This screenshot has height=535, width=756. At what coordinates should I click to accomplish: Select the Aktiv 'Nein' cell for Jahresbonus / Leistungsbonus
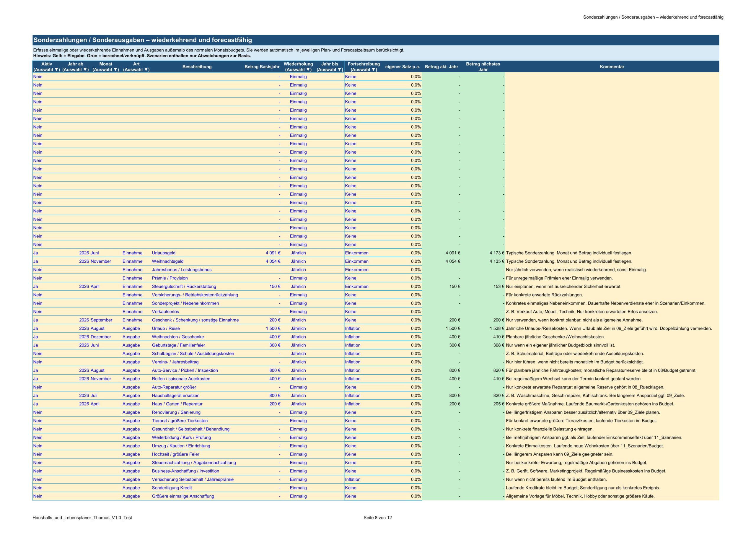click(47, 270)
